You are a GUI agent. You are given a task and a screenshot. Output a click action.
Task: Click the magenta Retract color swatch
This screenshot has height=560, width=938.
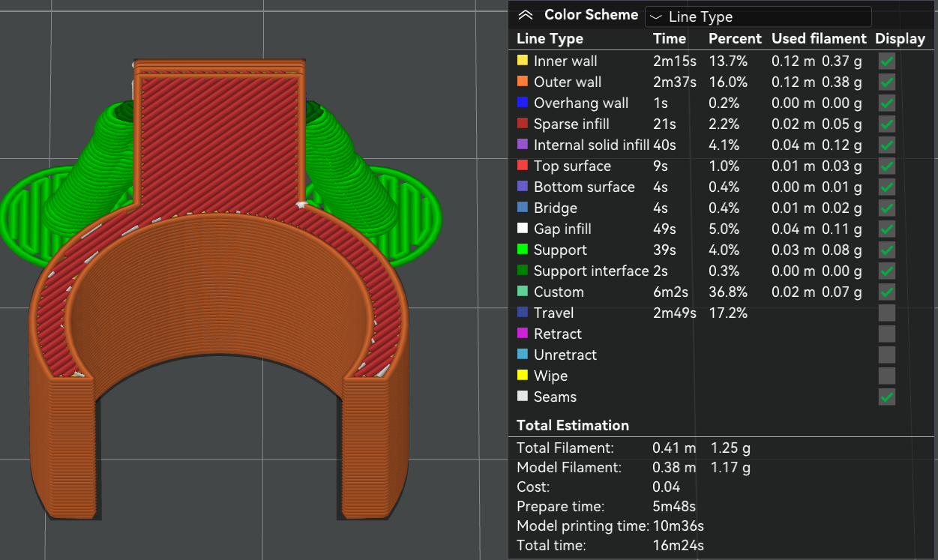(523, 334)
